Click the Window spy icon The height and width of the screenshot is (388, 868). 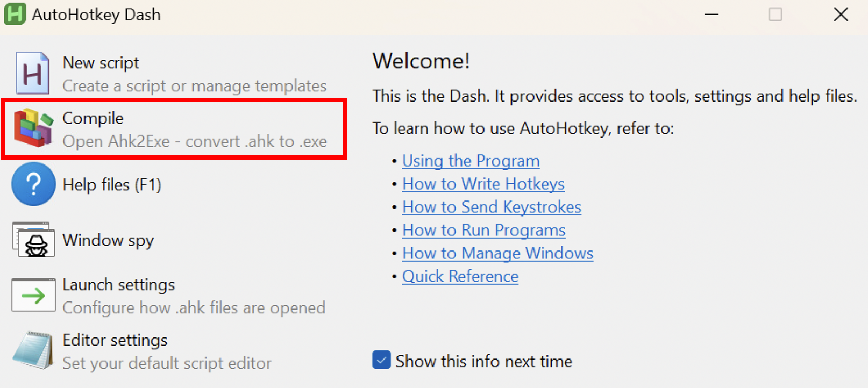click(33, 240)
